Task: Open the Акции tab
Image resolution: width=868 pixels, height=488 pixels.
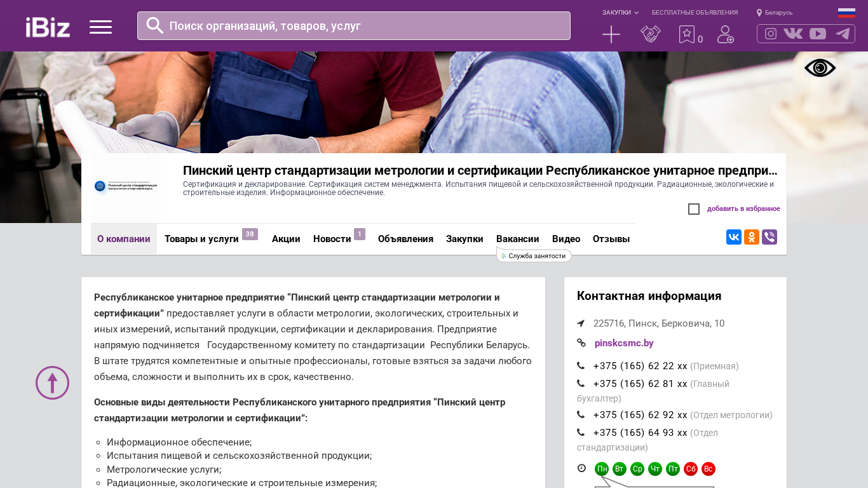Action: 286,239
